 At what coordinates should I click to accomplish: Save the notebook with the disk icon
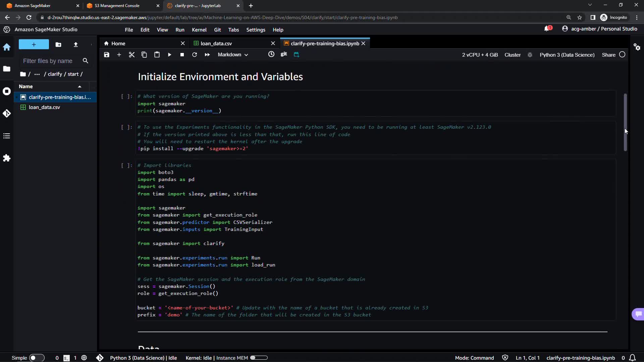107,55
